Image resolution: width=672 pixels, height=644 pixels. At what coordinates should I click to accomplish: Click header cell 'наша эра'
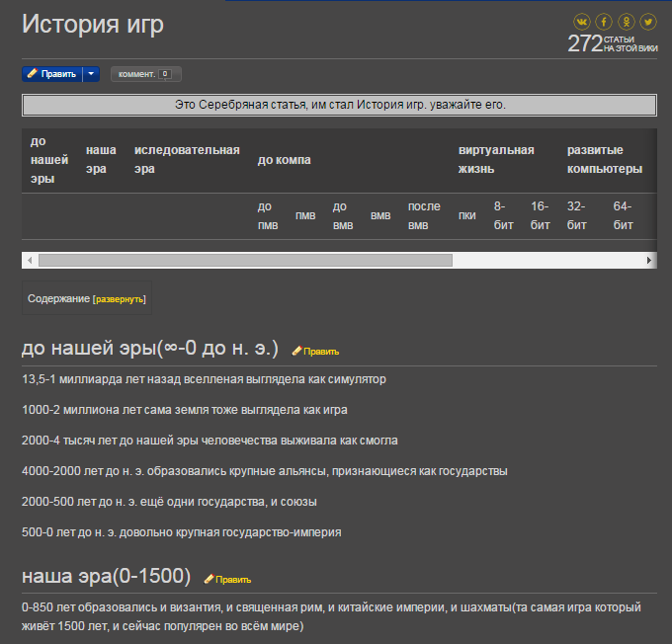[x=101, y=160]
